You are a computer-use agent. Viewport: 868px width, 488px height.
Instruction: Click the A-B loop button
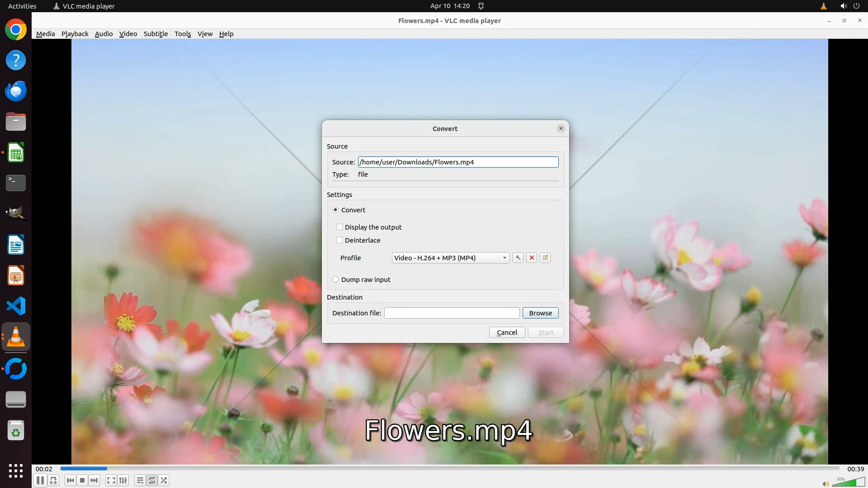click(53, 480)
